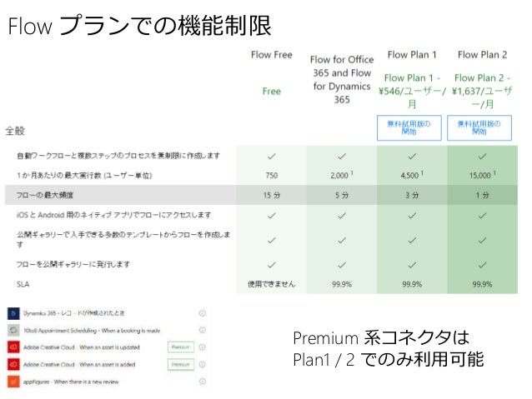
Task: Select trigger 'Dynamics 365 - レコードが作成されたとき'
Action: point(73,313)
